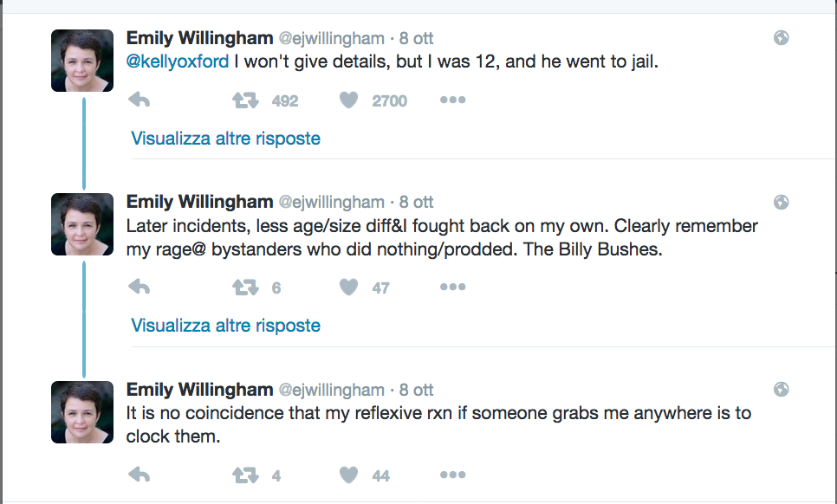Image resolution: width=837 pixels, height=504 pixels.
Task: Retweet the tweet with 6 retweets
Action: point(246,288)
